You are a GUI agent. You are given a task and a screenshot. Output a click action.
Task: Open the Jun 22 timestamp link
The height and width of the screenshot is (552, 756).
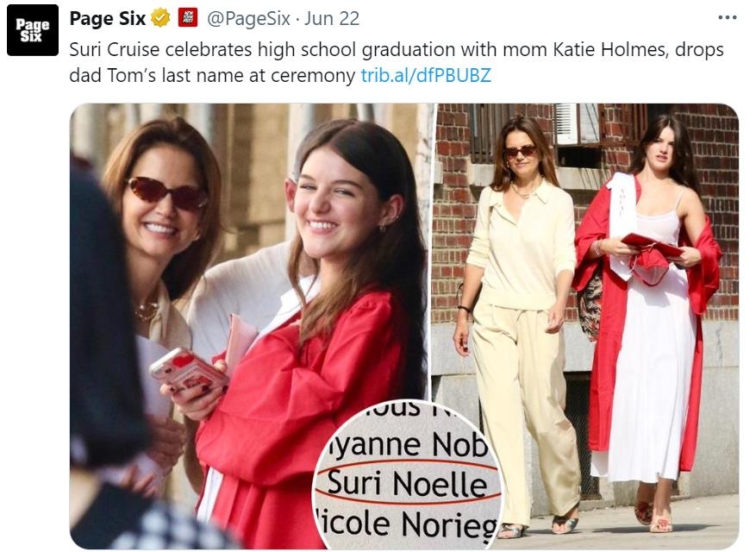point(333,18)
